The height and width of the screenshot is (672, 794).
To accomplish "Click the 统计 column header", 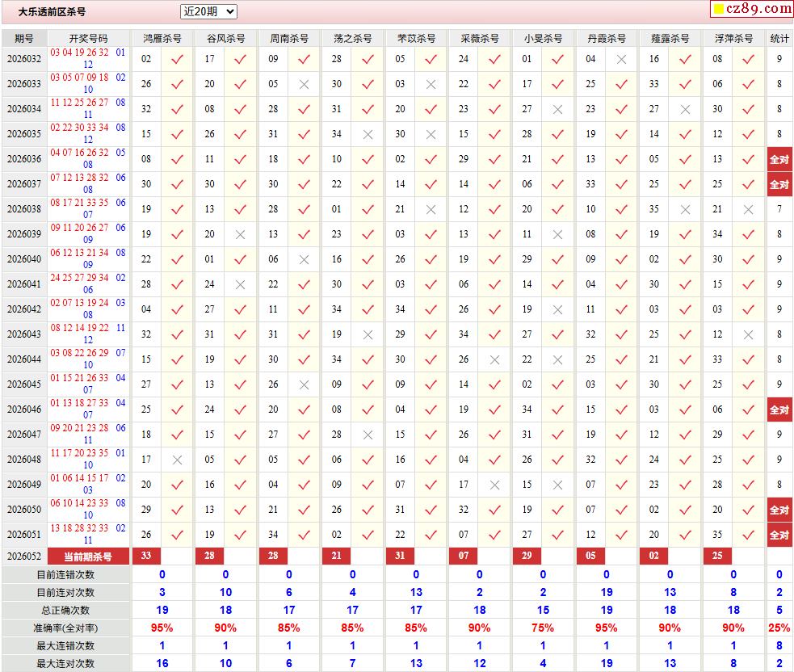I will [x=779, y=38].
